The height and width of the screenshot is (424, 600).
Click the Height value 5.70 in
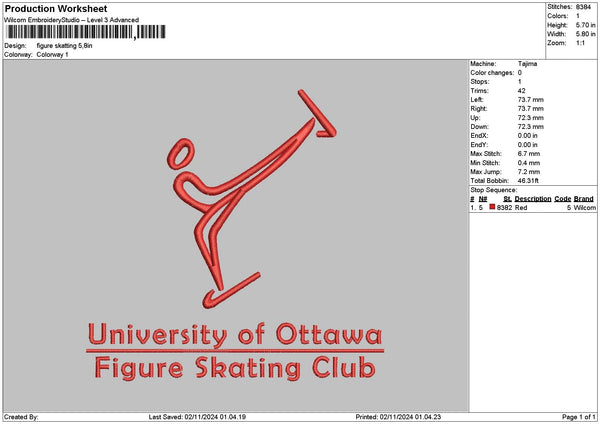pos(585,25)
